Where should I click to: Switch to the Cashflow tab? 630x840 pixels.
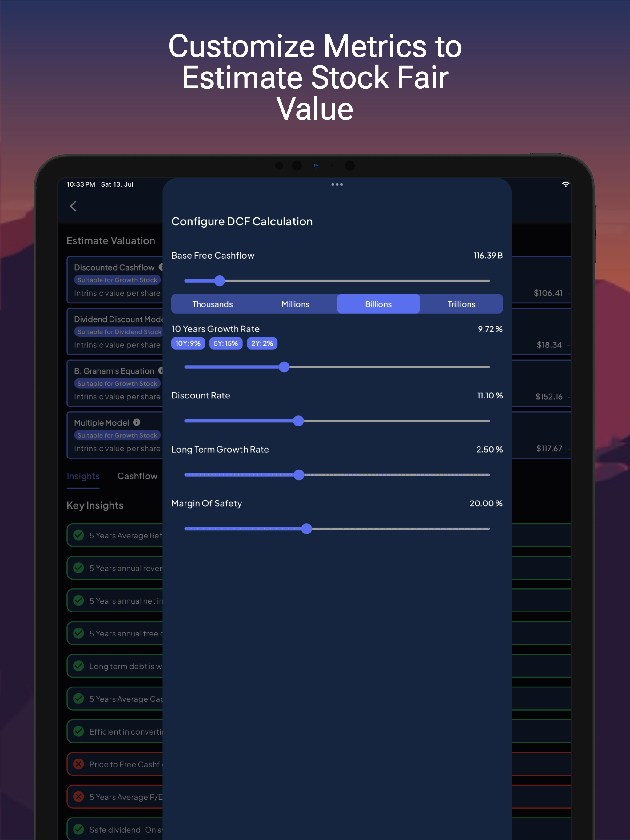[x=137, y=476]
